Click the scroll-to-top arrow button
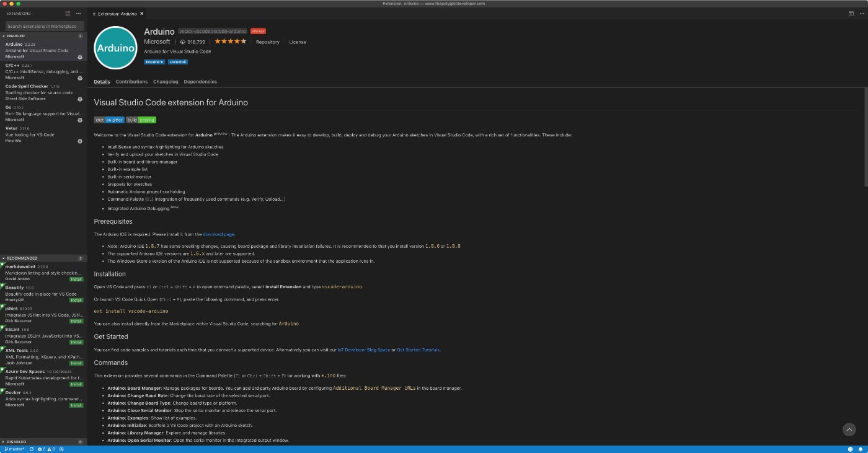 point(849,429)
